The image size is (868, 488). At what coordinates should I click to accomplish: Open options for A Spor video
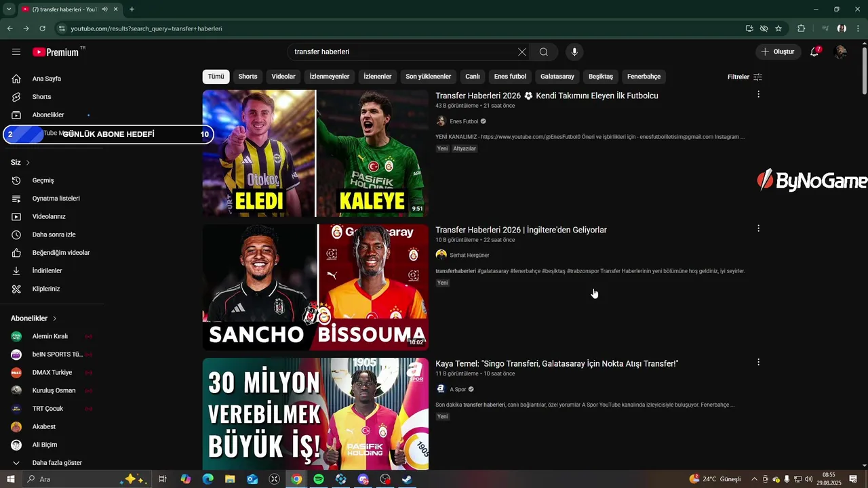[758, 363]
